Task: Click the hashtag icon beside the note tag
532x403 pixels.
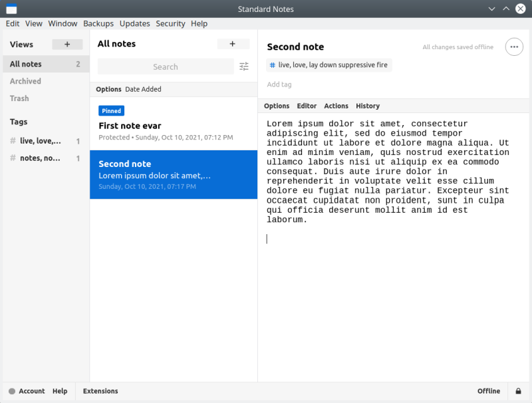Action: click(x=272, y=65)
